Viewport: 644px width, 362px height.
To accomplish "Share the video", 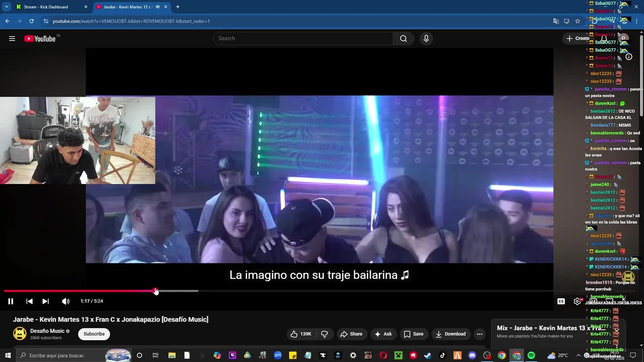I will [x=351, y=334].
